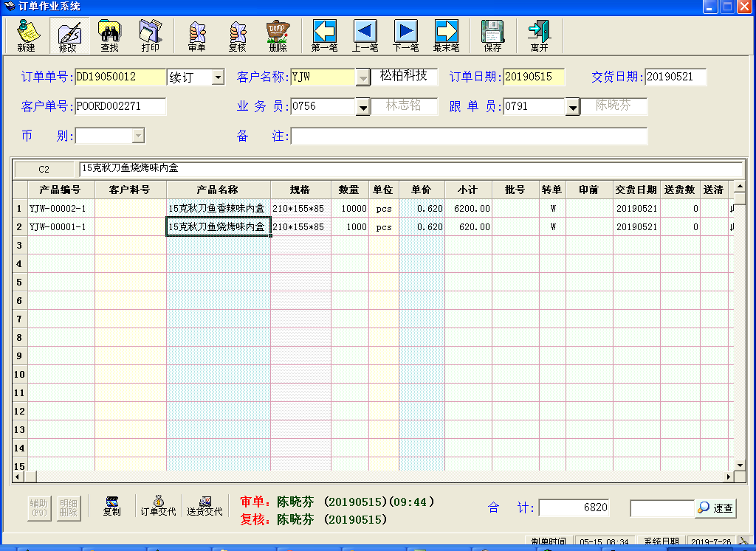Expand the 续订 order type dropdown
The height and width of the screenshot is (551, 756).
point(218,77)
